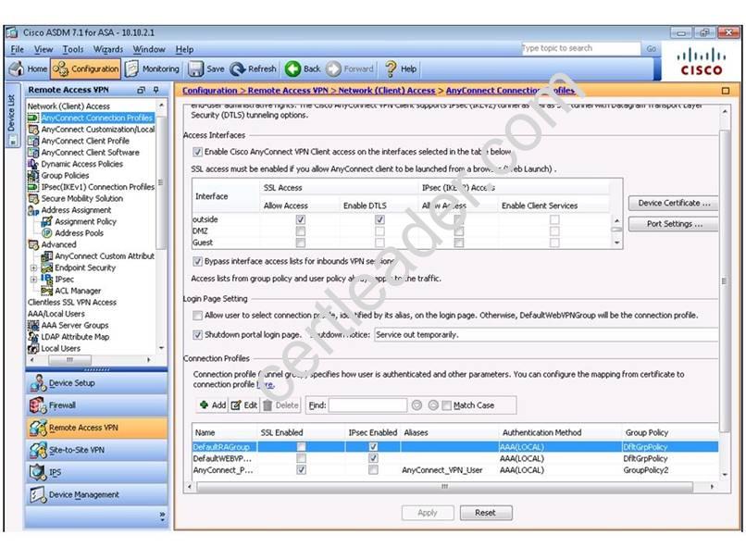The height and width of the screenshot is (560, 746).
Task: Open the Device List side tab
Action: (x=12, y=116)
